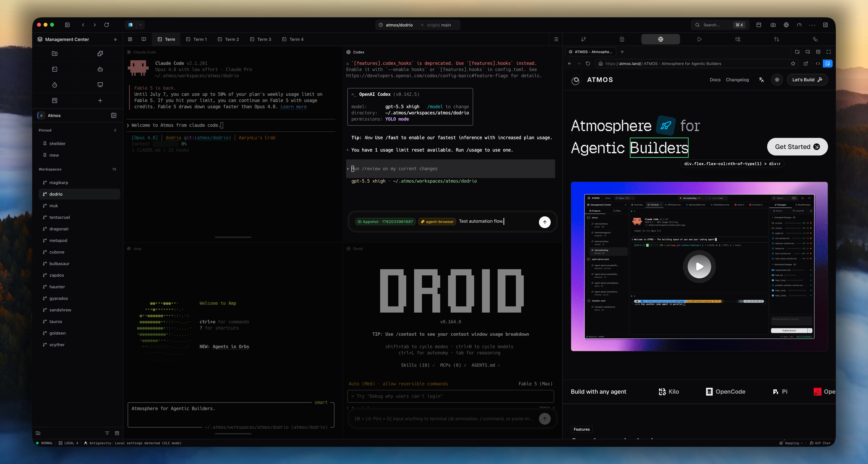This screenshot has width=868, height=464.
Task: Toggle the Atmos project panel layout icon
Action: pos(114,116)
